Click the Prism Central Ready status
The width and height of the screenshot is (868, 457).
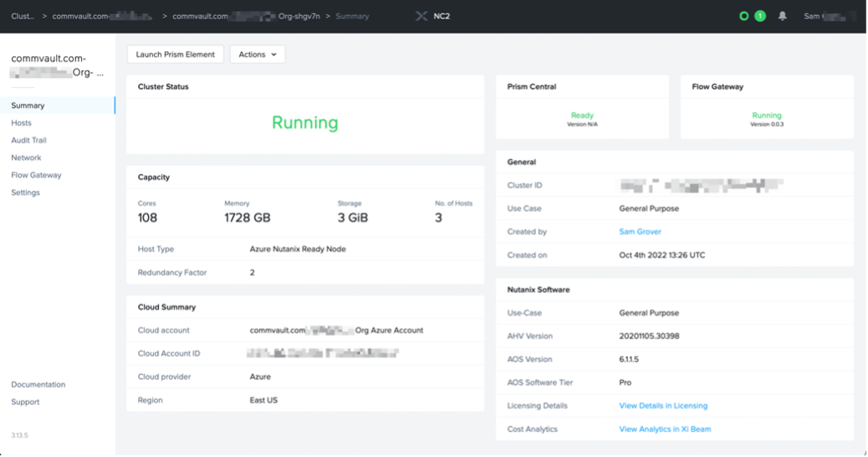pos(582,116)
